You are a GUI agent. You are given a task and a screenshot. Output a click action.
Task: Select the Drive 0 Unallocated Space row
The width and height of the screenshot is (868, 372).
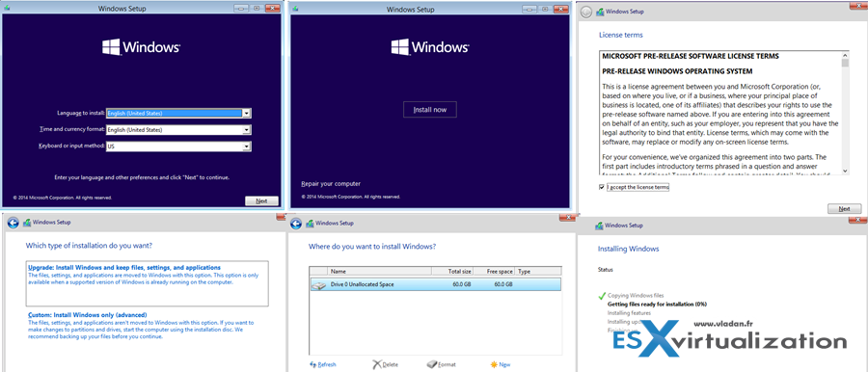435,284
